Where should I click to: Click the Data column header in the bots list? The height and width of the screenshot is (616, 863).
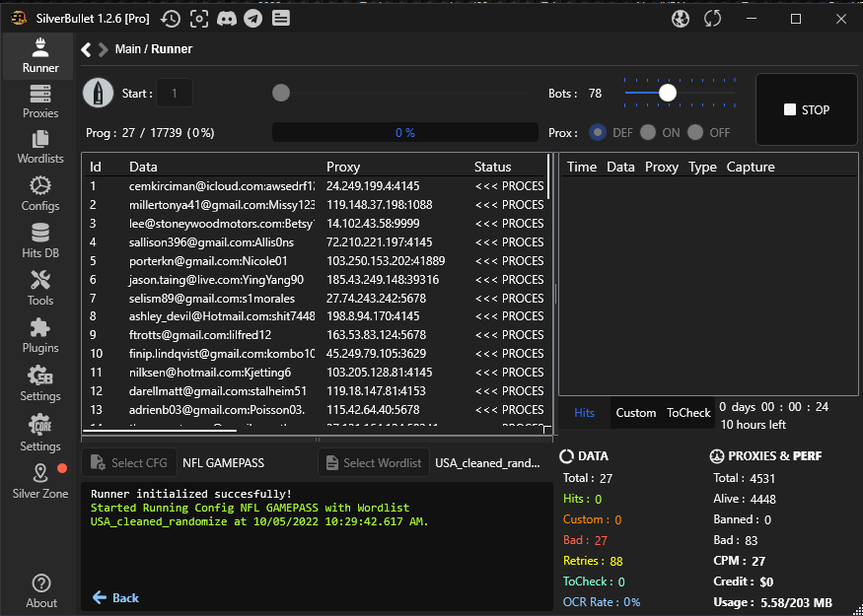point(143,167)
